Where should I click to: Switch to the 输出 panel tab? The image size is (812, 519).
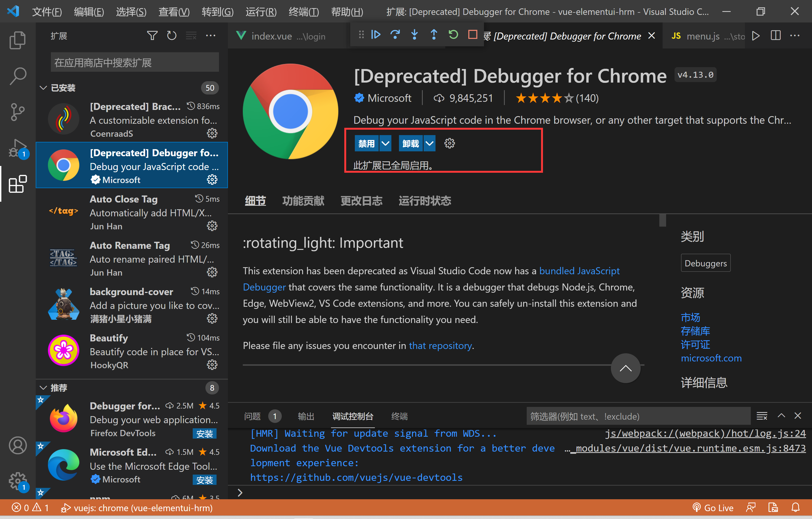tap(306, 416)
